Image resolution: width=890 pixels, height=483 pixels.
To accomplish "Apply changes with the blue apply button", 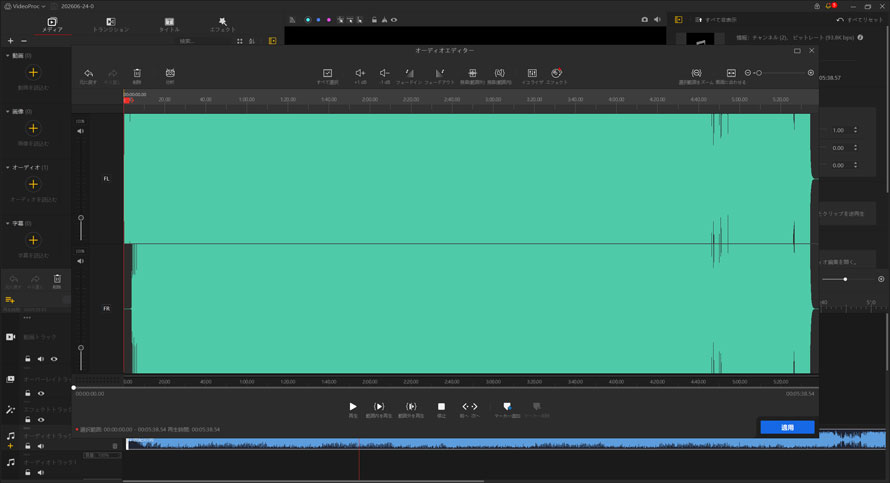I will pyautogui.click(x=787, y=427).
